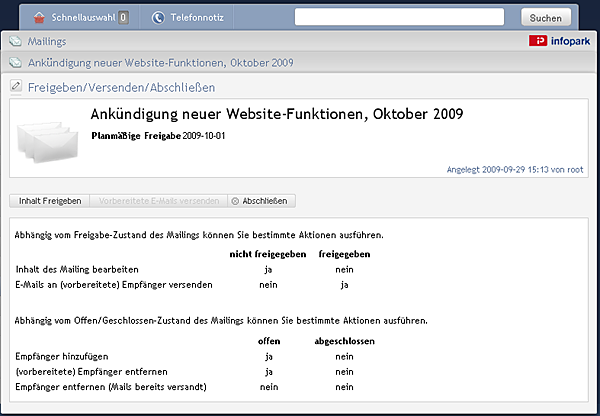Click the Schnellauswahl counter badge showing 0
Screen dimensions: 600x416
123,18
